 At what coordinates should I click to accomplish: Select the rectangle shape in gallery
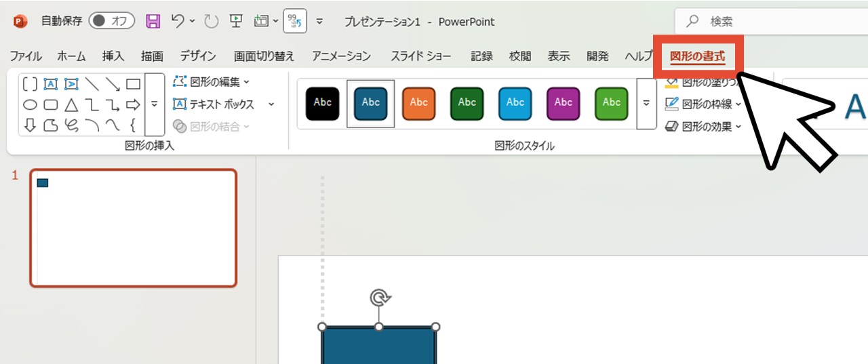click(x=133, y=84)
